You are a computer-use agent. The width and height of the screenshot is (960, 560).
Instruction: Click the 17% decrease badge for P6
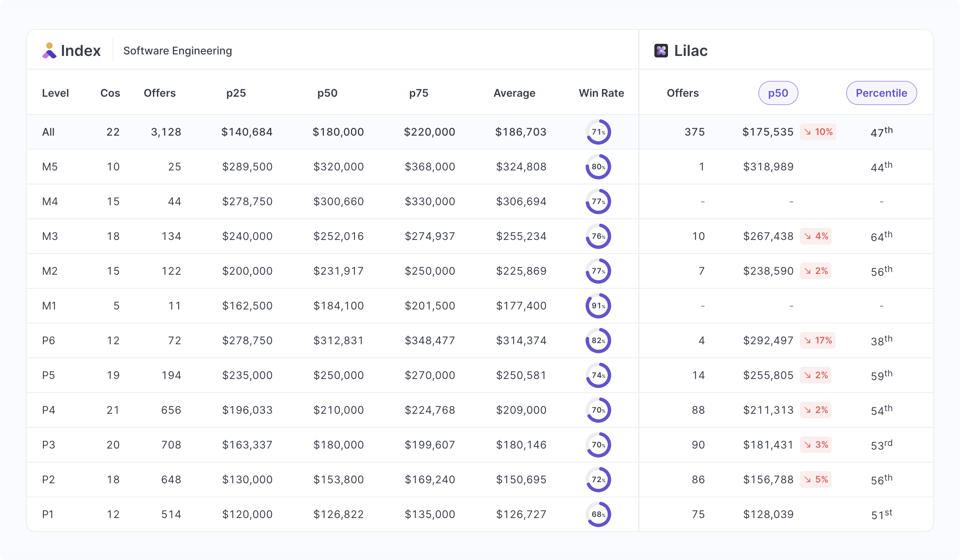click(x=817, y=340)
